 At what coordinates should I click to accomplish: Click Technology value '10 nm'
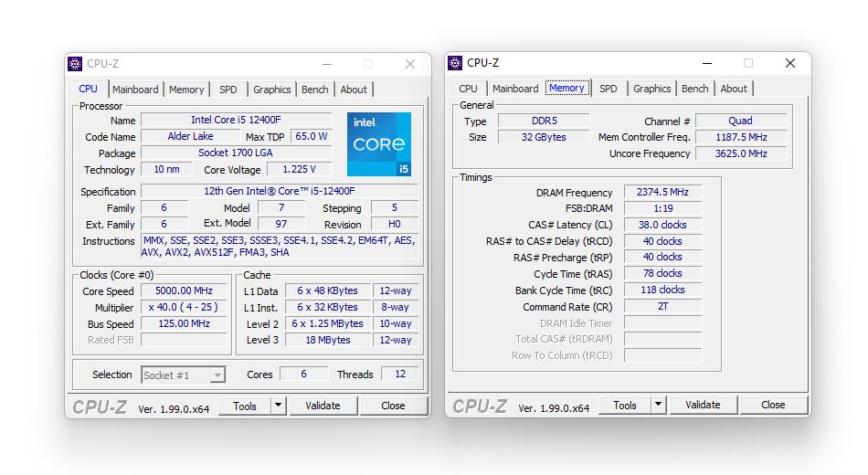tap(166, 169)
